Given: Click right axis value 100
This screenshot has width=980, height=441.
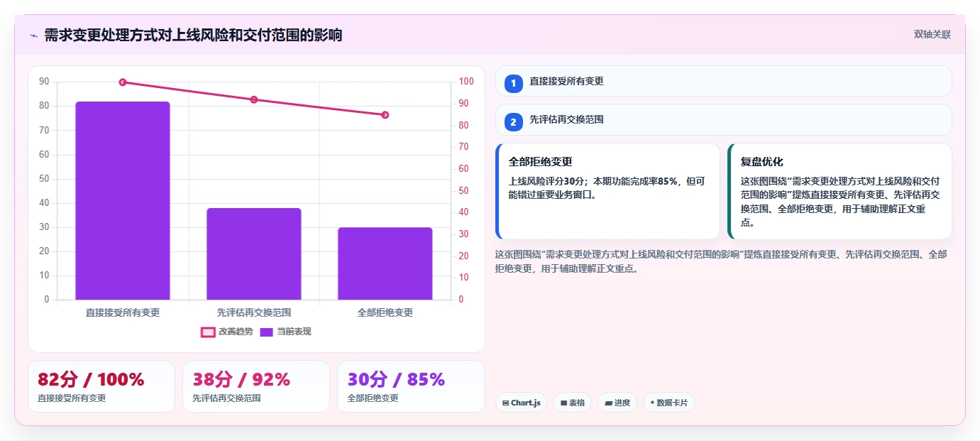Looking at the screenshot, I should pos(466,82).
